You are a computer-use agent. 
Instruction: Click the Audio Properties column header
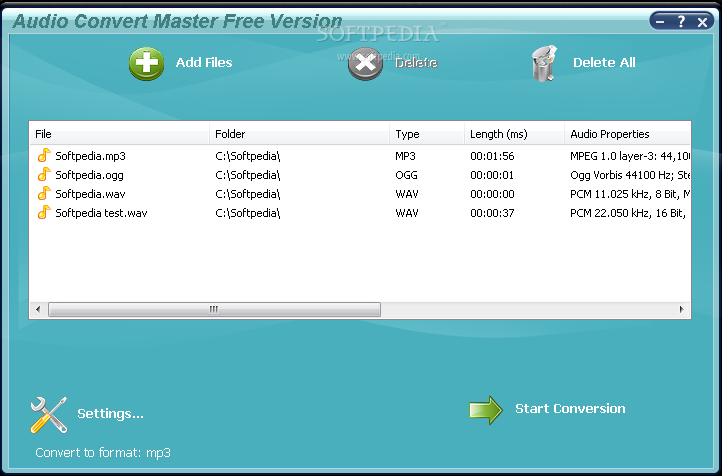tap(628, 134)
